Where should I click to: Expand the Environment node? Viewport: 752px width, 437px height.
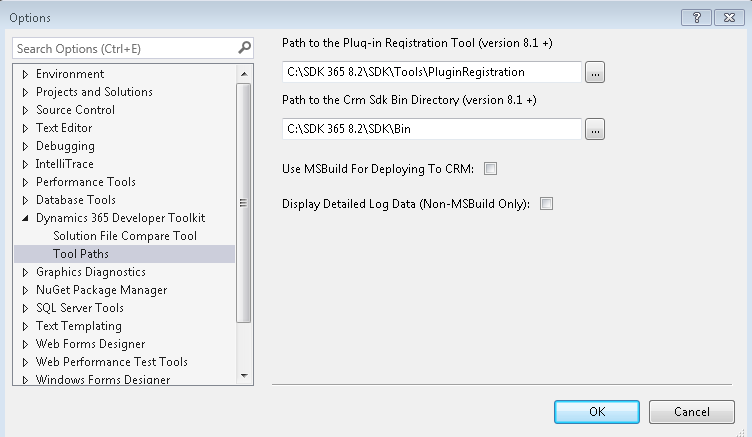(x=26, y=74)
